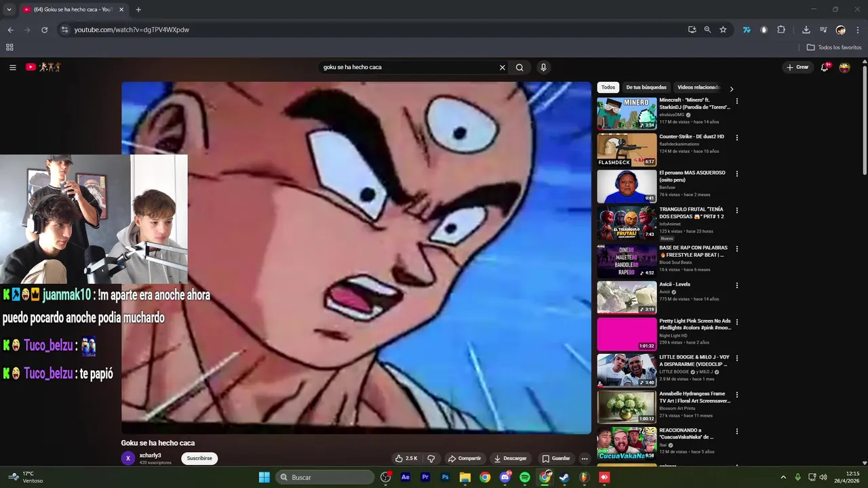Open the Avicii Levels video thumbnail
The image size is (868, 488).
627,297
